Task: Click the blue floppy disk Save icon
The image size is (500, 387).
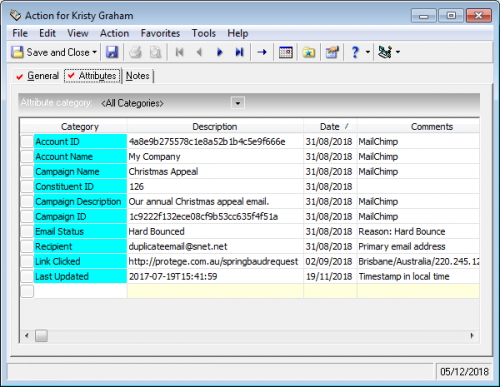Action: pos(112,52)
